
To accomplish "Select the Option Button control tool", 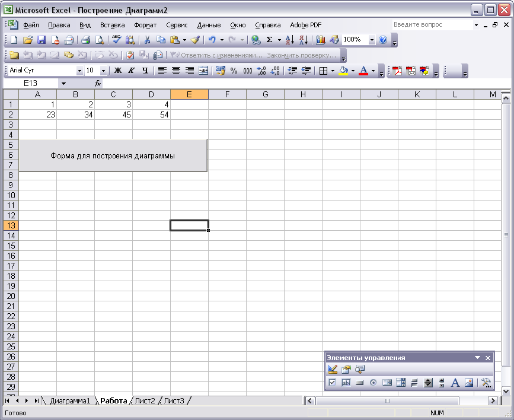I will pyautogui.click(x=373, y=383).
